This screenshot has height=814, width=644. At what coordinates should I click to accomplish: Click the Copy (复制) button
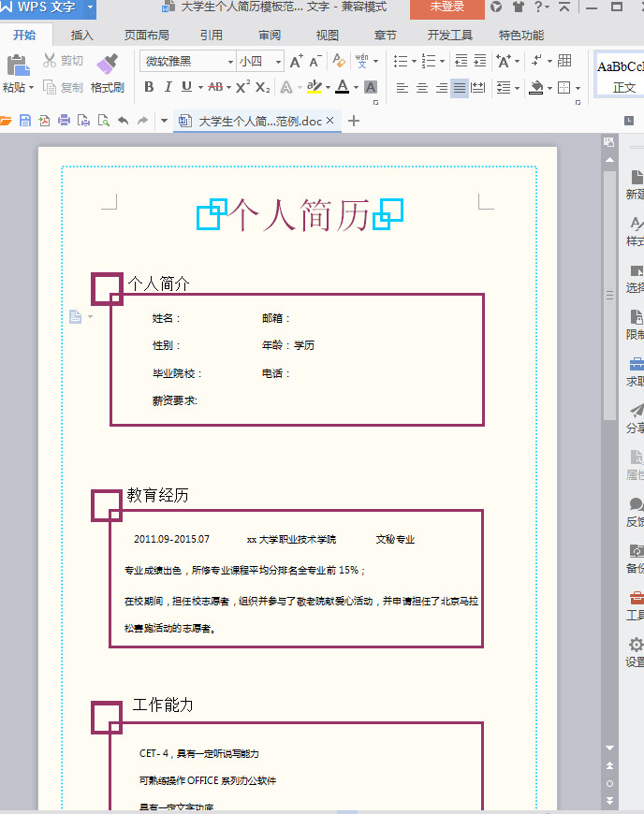pyautogui.click(x=63, y=87)
